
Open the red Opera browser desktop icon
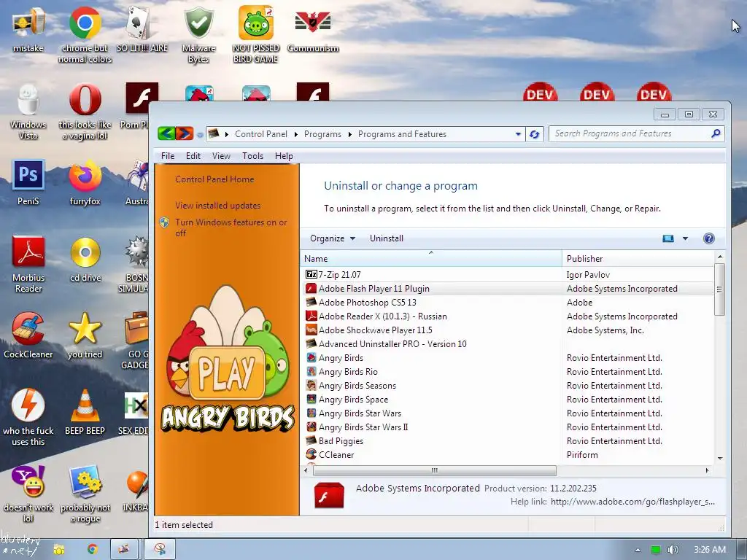tap(85, 112)
